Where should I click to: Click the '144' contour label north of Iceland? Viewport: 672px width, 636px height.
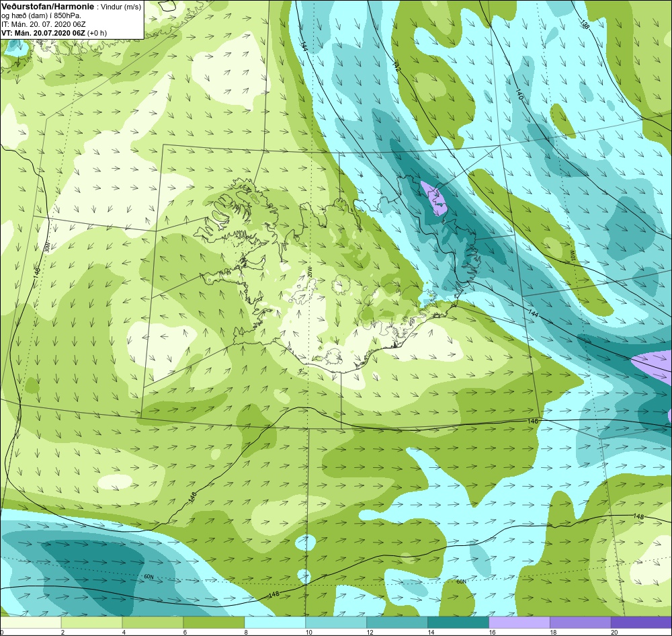pos(304,47)
